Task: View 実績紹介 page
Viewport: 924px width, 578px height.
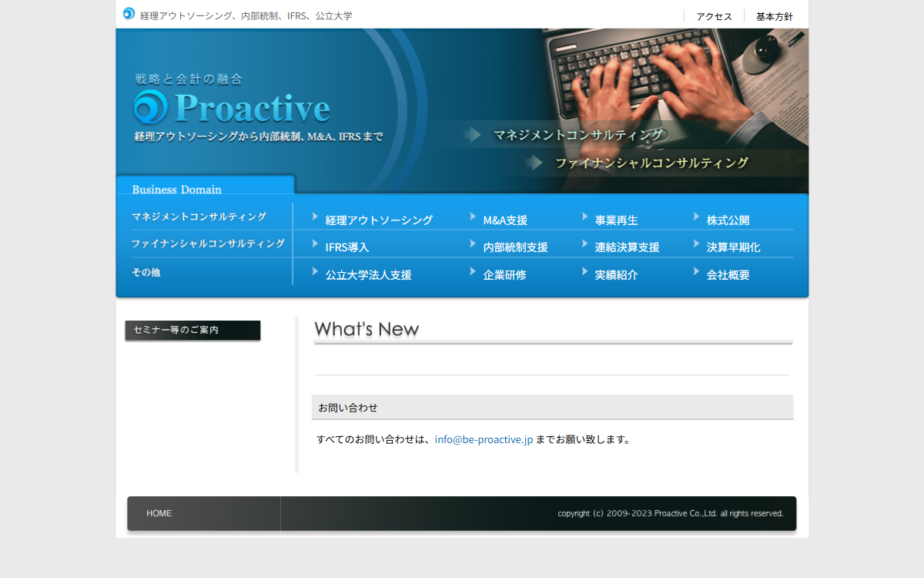Action: [616, 275]
